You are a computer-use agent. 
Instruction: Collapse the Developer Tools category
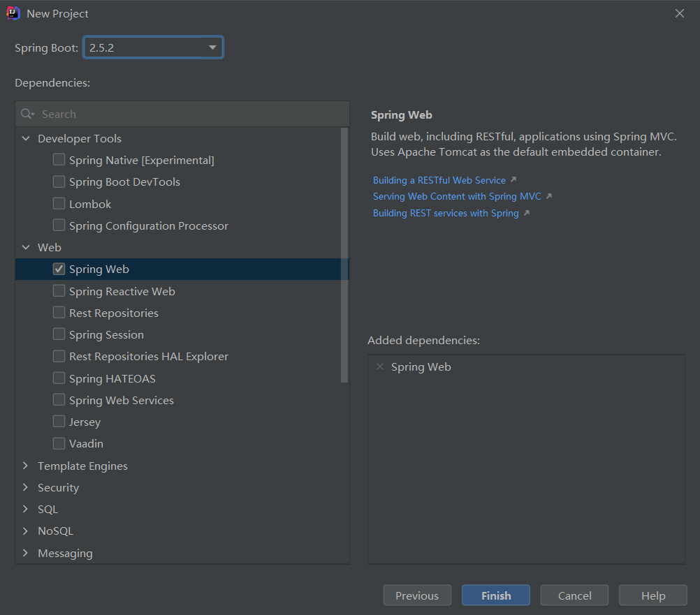point(26,139)
